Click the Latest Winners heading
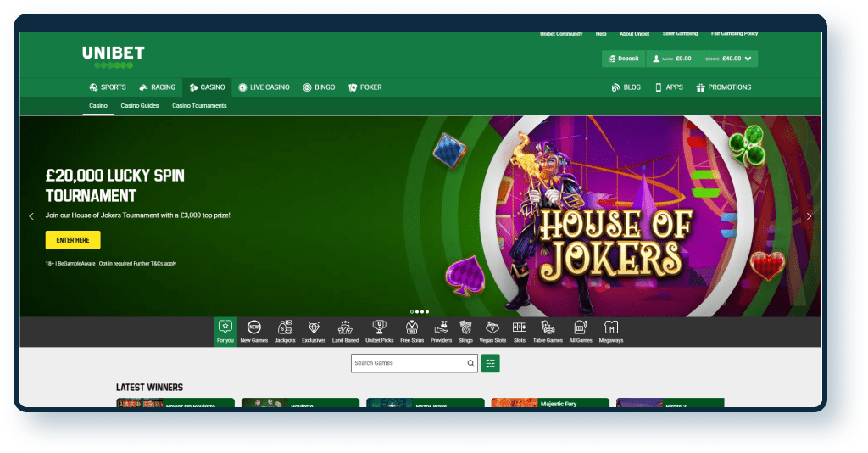Screen dimensions: 868x453 pyautogui.click(x=149, y=388)
